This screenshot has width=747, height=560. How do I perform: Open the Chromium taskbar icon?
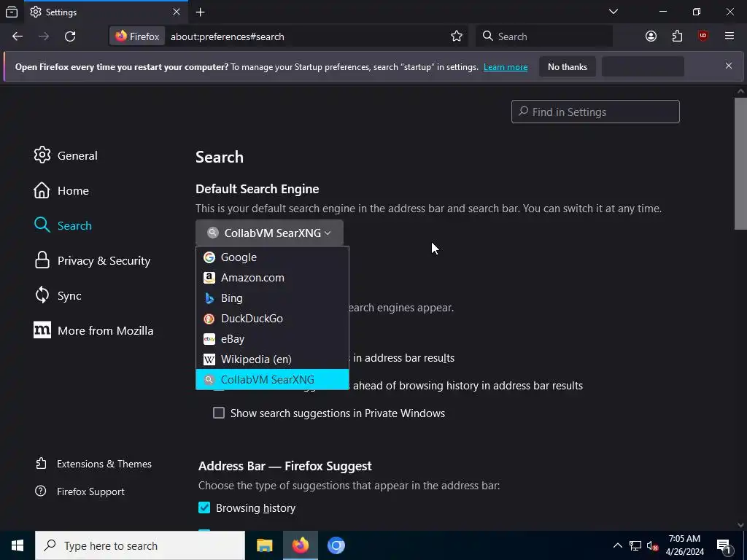point(336,545)
